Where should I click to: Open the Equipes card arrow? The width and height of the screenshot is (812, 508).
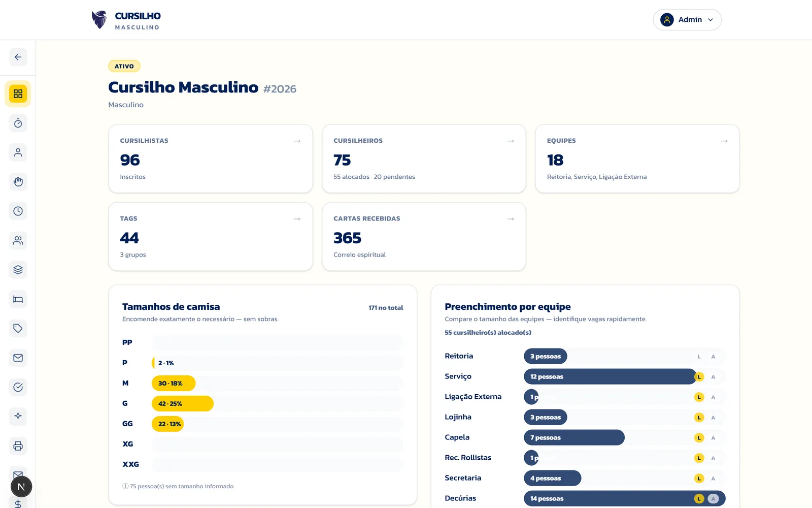click(724, 141)
